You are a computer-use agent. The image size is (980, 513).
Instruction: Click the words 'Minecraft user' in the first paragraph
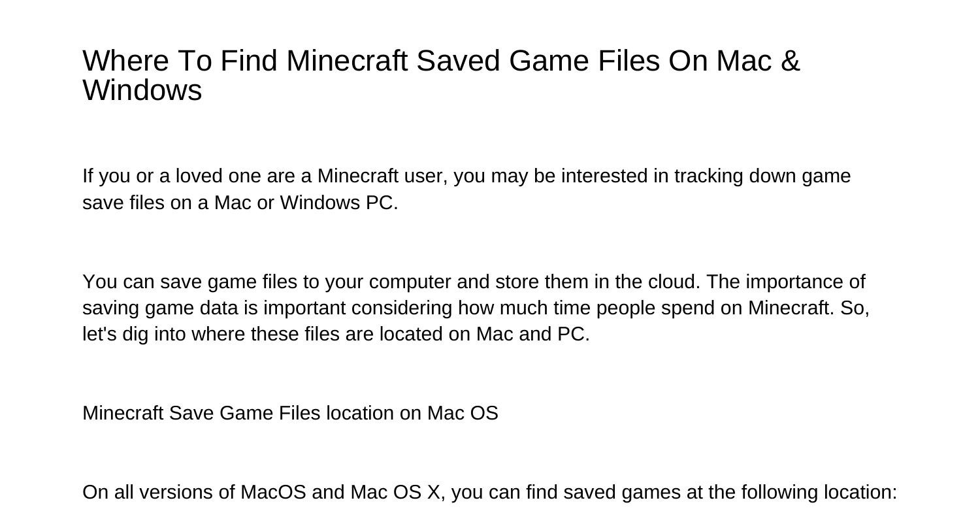(382, 176)
